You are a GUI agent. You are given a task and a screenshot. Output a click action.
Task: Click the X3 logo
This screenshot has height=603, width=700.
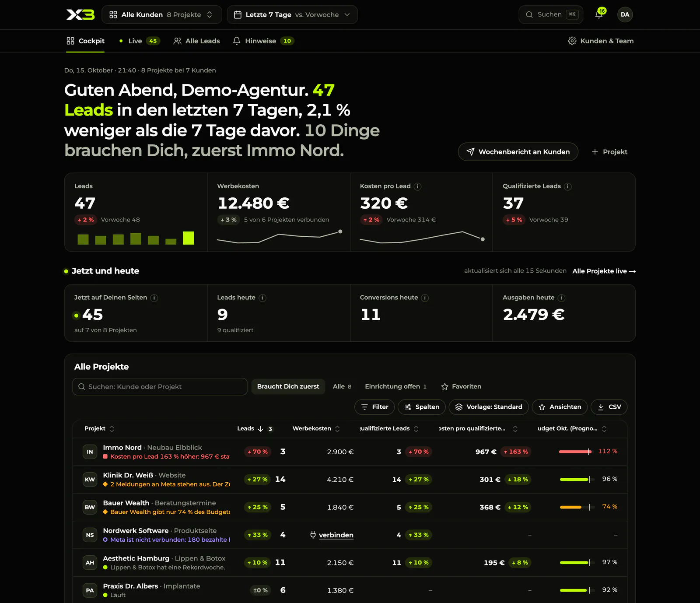[x=80, y=14]
